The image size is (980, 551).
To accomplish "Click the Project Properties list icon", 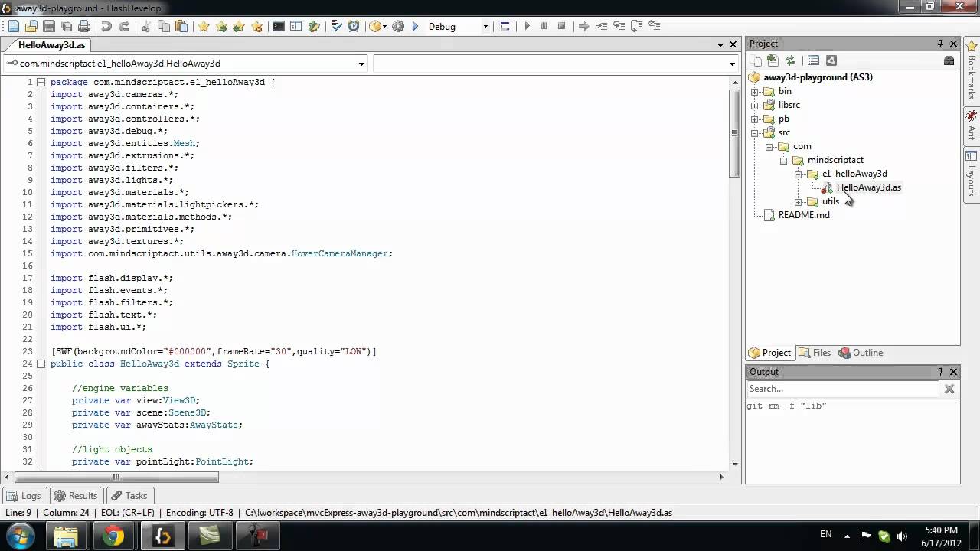I will [813, 60].
